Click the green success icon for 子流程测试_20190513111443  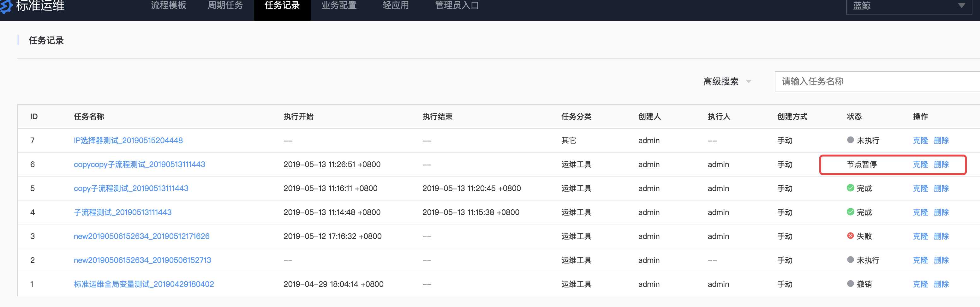pyautogui.click(x=851, y=212)
